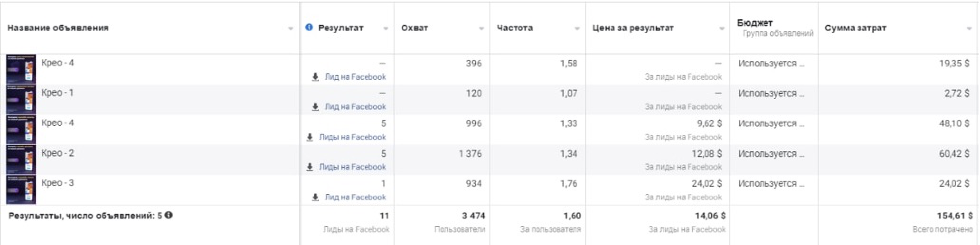Click download icon in Крео - 1 row
980x245 pixels.
315,107
